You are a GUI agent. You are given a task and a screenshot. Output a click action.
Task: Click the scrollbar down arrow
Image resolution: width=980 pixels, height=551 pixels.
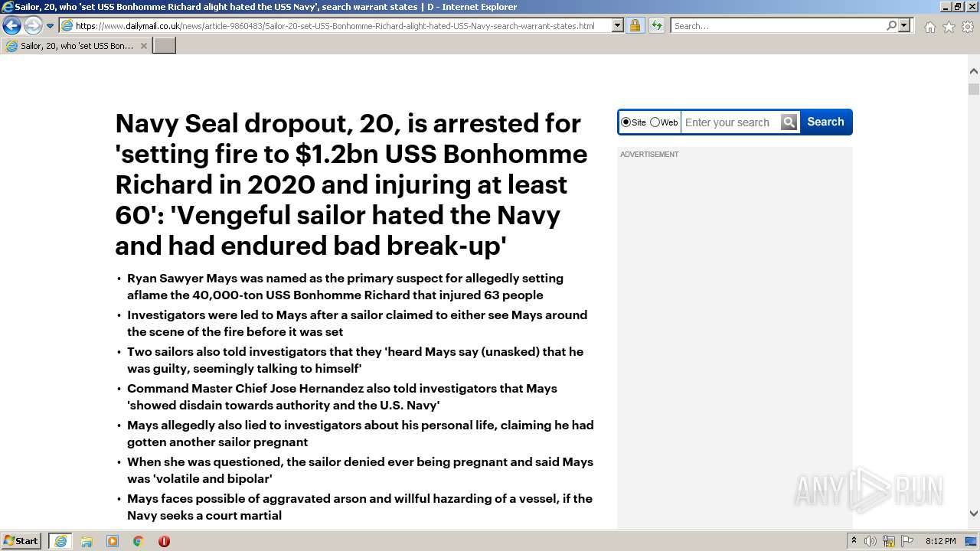(974, 514)
